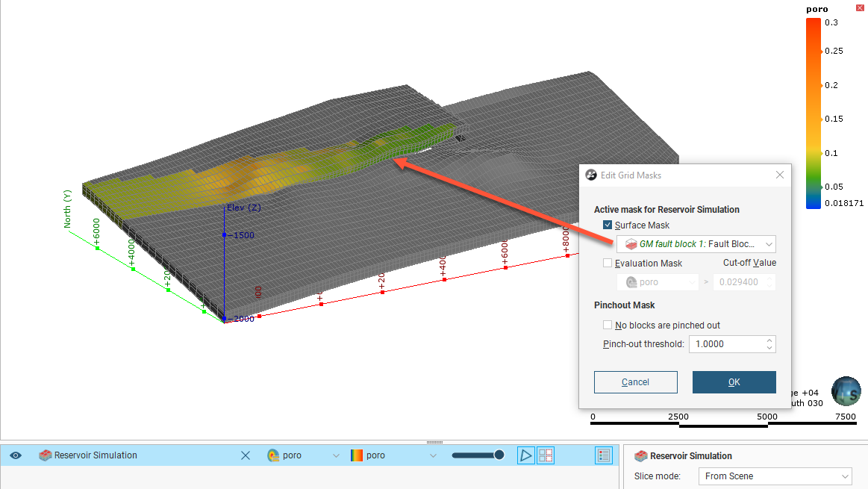Click the show edges triangle icon
The height and width of the screenshot is (489, 868).
click(x=526, y=455)
